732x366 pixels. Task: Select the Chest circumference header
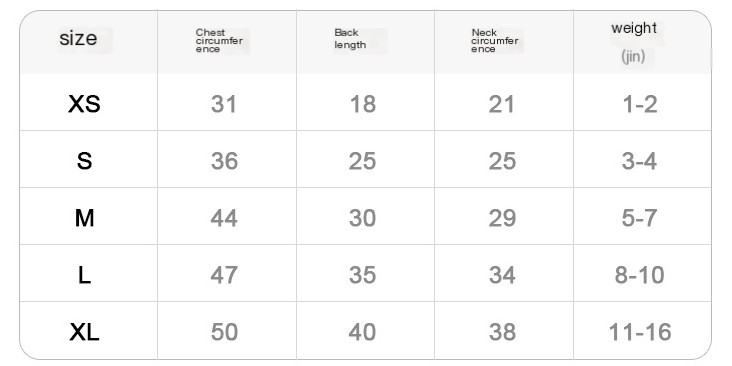(x=219, y=41)
